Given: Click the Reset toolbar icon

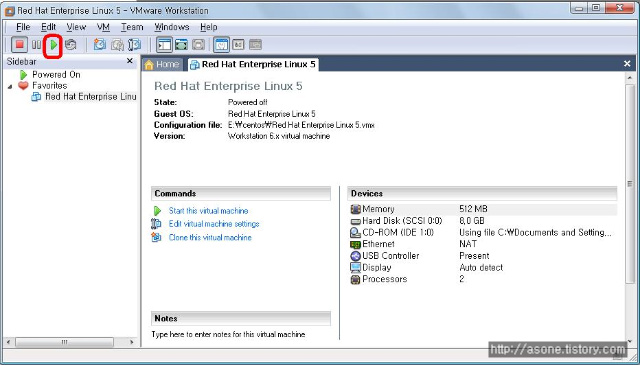Looking at the screenshot, I should [x=71, y=45].
